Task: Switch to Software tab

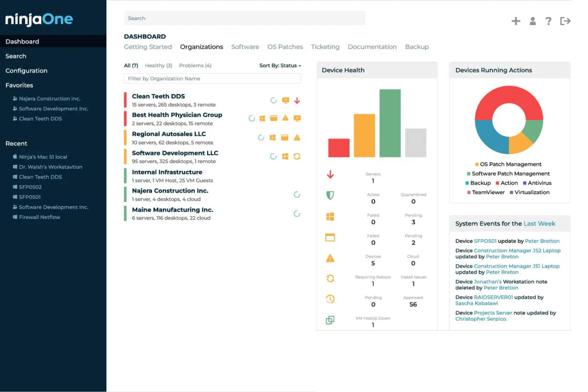Action: 245,47
